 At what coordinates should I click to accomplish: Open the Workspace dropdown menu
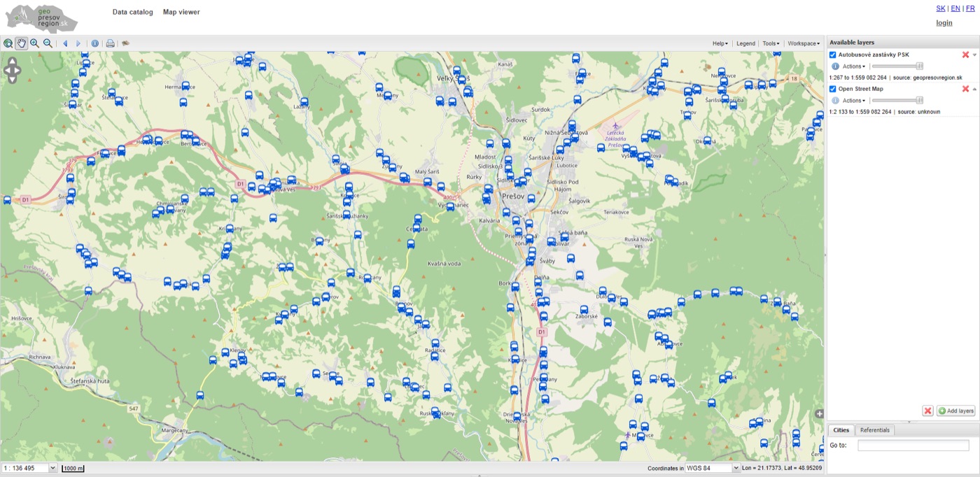804,43
